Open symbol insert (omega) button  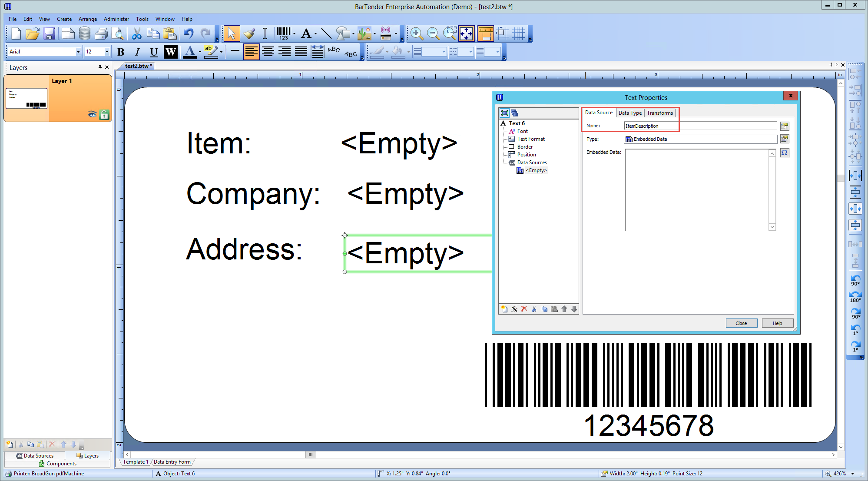coord(785,153)
